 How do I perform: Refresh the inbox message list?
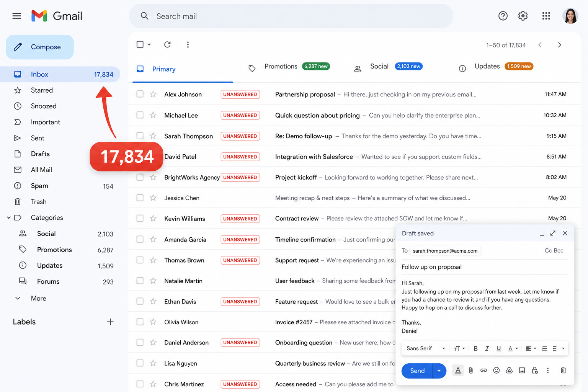[167, 44]
